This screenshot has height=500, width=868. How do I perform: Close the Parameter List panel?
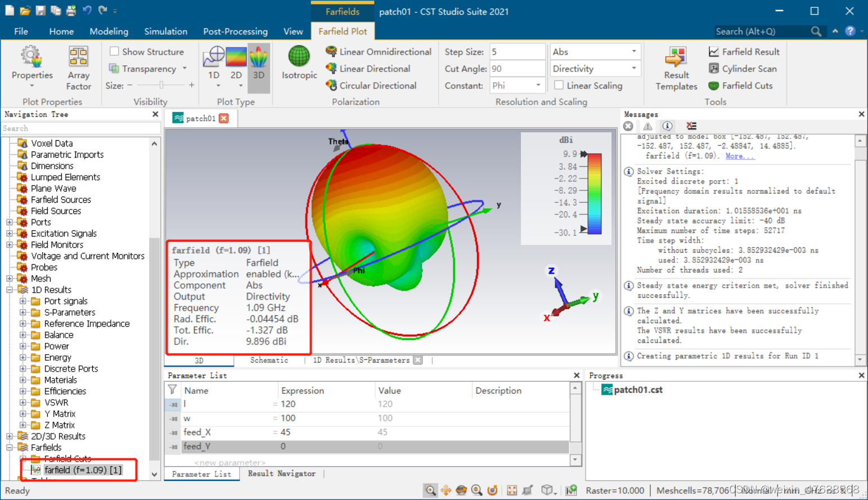pos(577,376)
